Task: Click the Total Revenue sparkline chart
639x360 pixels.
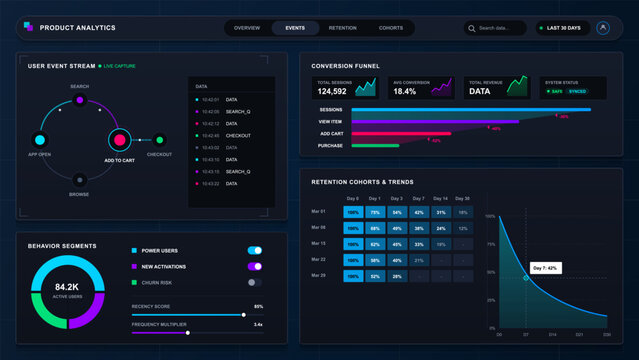Action: point(517,86)
